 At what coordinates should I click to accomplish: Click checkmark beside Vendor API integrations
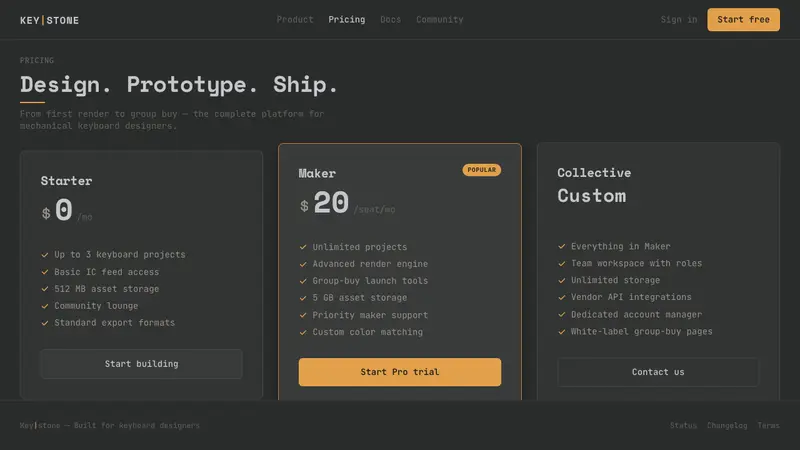point(562,297)
